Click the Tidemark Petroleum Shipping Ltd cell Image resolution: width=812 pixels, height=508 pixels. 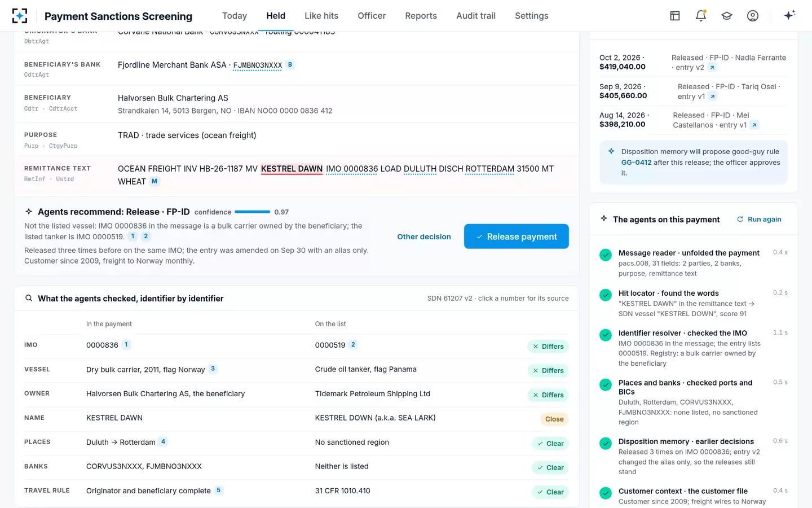tap(372, 393)
